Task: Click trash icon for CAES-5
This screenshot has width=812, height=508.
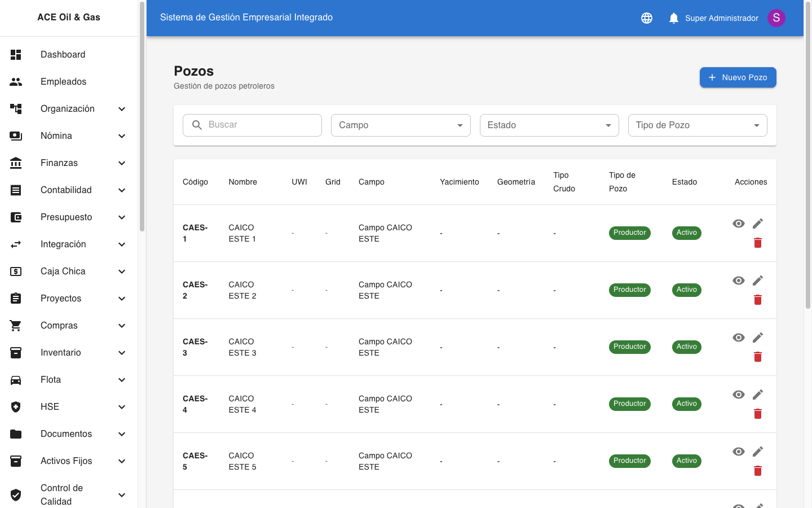Action: 757,471
